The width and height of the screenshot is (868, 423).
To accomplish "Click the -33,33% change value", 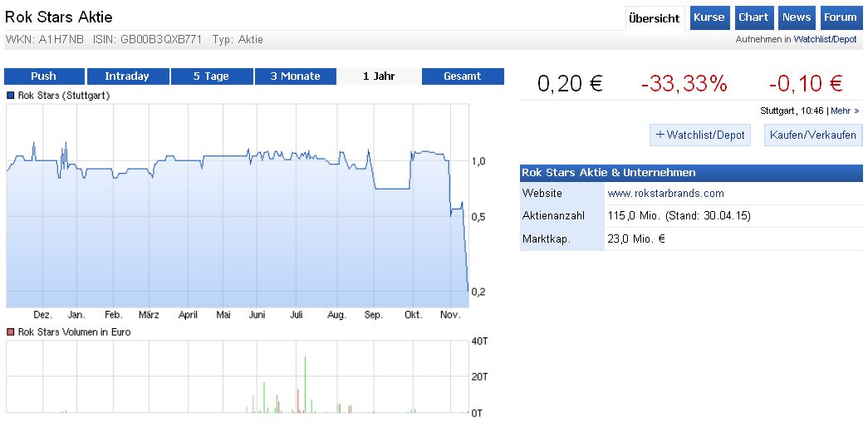I will pyautogui.click(x=684, y=84).
